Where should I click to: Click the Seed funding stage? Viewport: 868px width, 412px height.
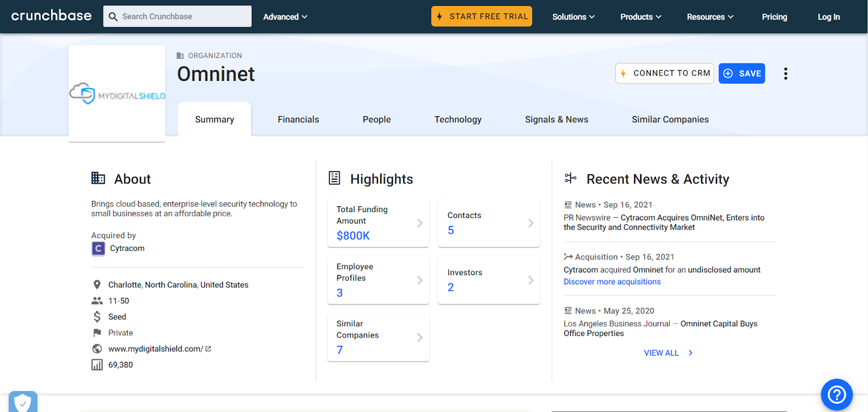click(x=117, y=316)
